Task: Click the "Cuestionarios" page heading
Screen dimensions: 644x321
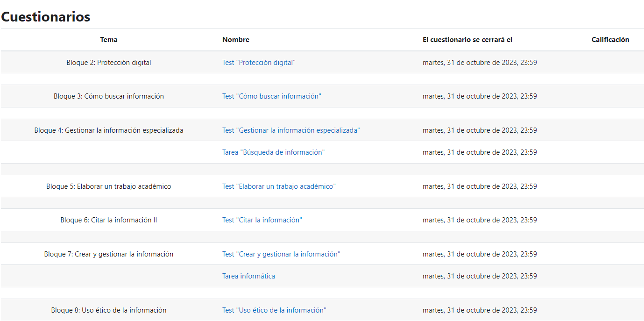Action: click(x=46, y=17)
